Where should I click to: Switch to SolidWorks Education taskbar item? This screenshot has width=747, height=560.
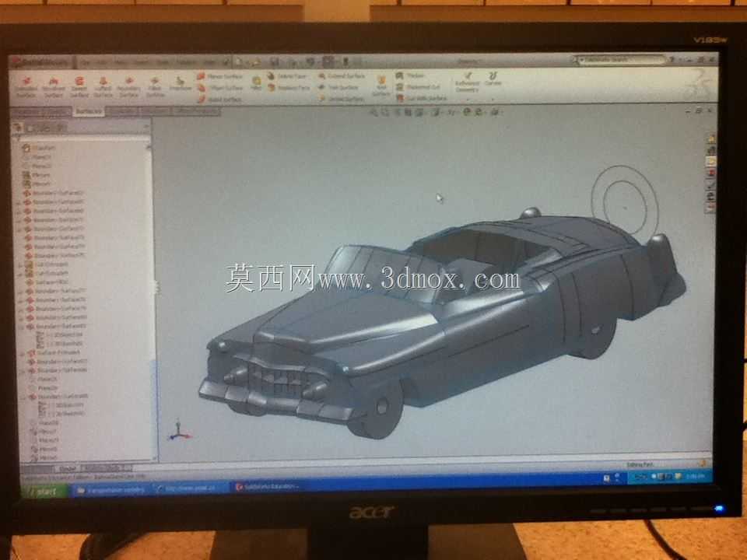coord(268,487)
